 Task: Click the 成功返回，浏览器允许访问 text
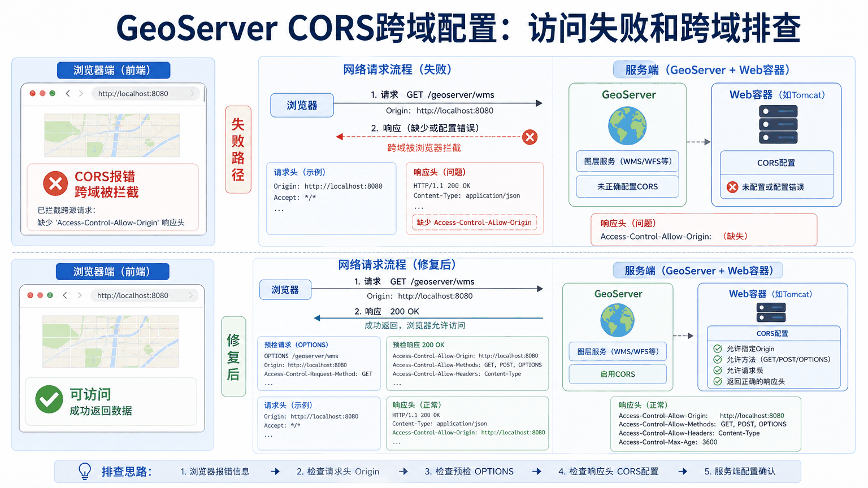coord(415,325)
